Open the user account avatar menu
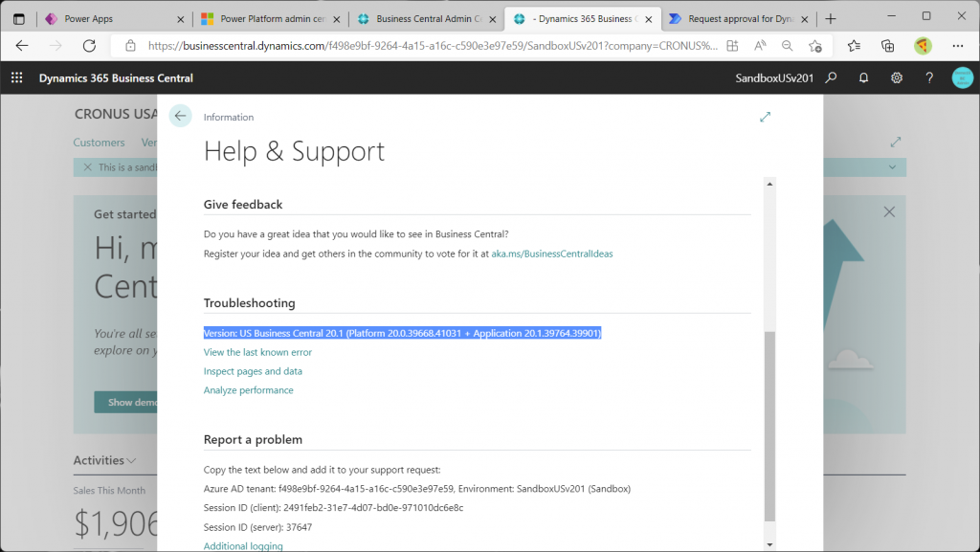The width and height of the screenshot is (980, 552). coord(963,78)
